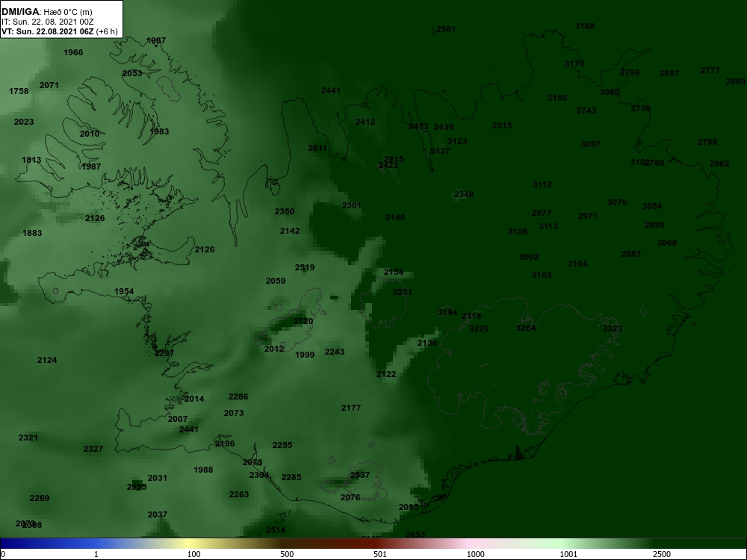Screen dimensions: 747x560
Task: Select the map value 2962
Action: tap(719, 164)
